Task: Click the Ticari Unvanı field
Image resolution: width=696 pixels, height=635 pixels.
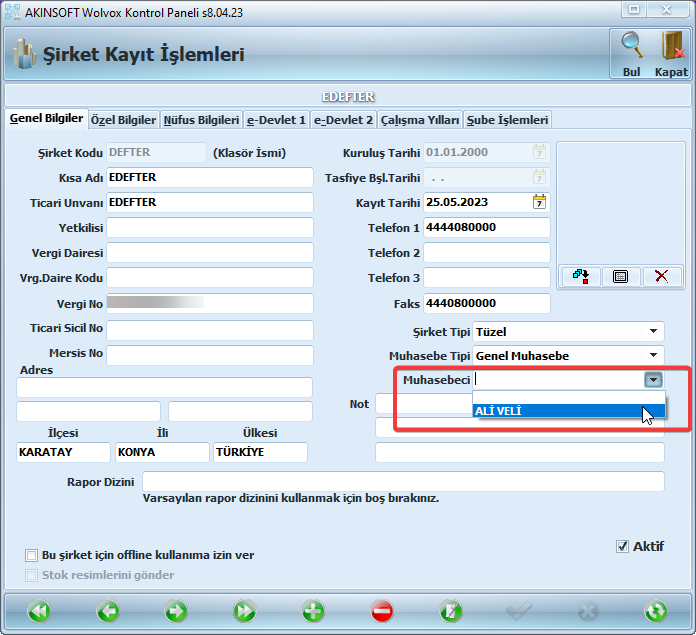Action: pyautogui.click(x=210, y=202)
